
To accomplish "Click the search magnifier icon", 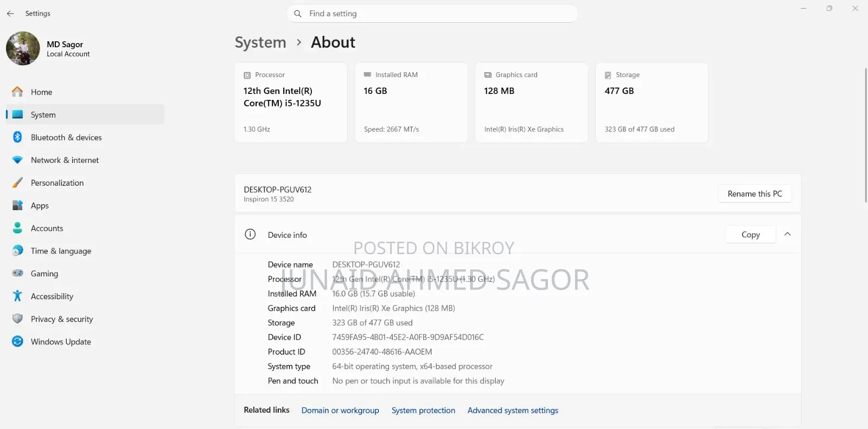I will pos(298,14).
